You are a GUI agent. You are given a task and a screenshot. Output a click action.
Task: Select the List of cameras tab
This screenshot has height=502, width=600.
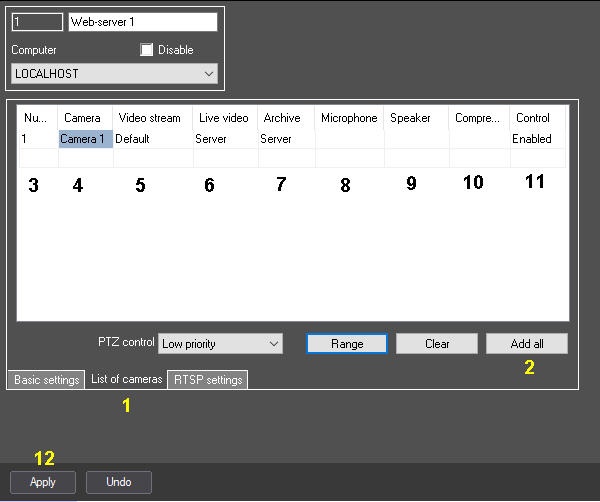[x=126, y=379]
